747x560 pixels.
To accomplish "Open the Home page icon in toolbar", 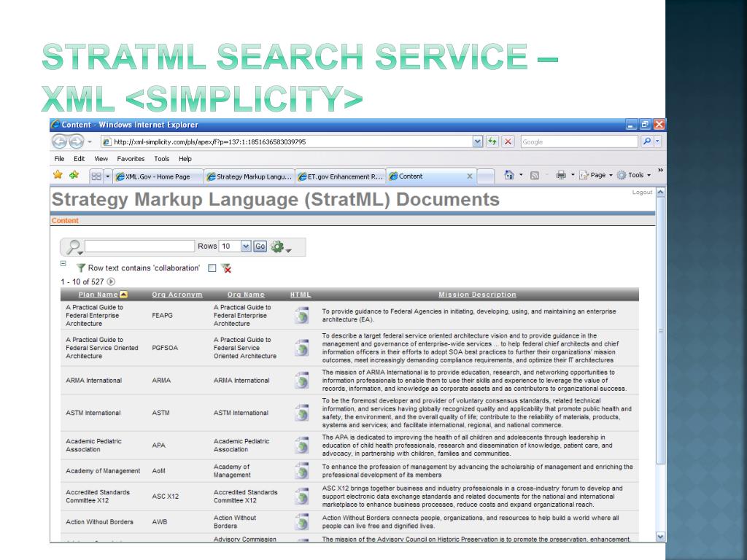I will (510, 176).
